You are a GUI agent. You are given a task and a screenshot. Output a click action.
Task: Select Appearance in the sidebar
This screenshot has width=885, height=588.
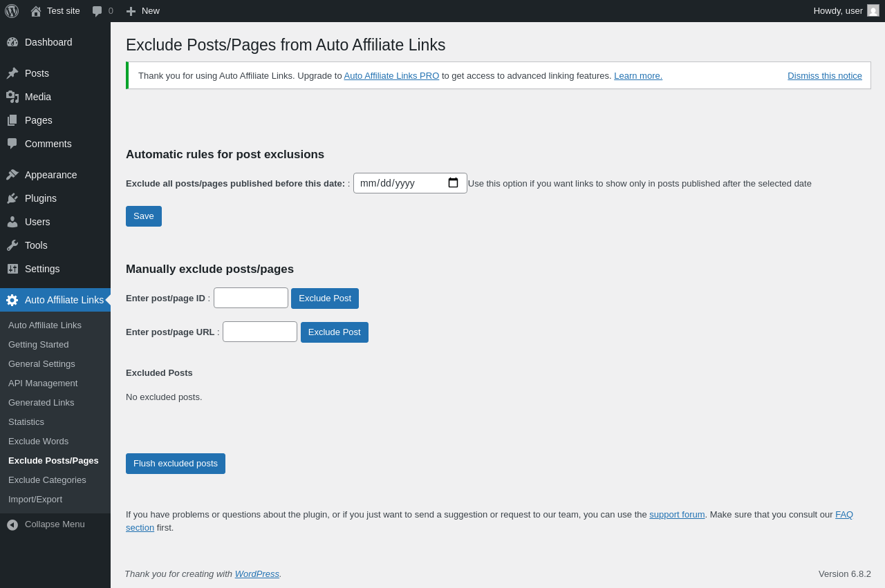point(55,175)
